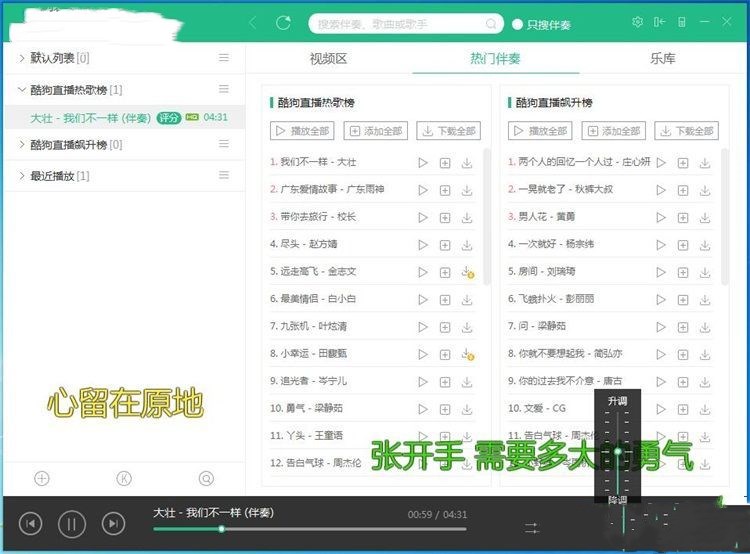Click 下载全部 in 酷狗直播热歌榜 panel

coord(449,131)
